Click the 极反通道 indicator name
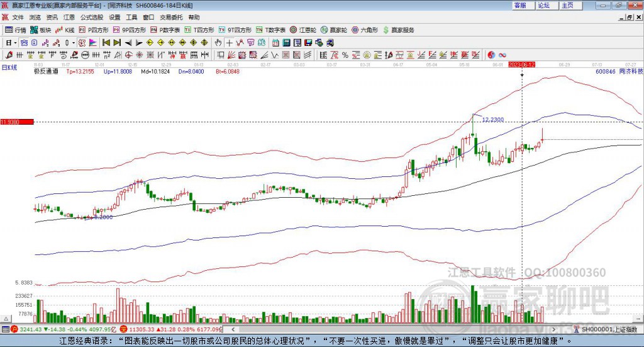This screenshot has height=347, width=644. click(x=46, y=71)
